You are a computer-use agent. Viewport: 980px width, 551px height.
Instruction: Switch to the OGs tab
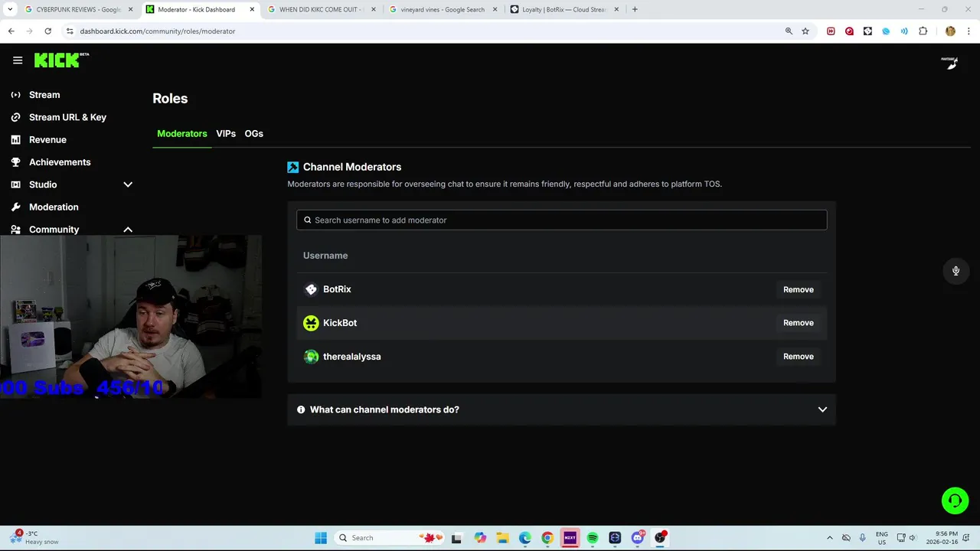(254, 133)
